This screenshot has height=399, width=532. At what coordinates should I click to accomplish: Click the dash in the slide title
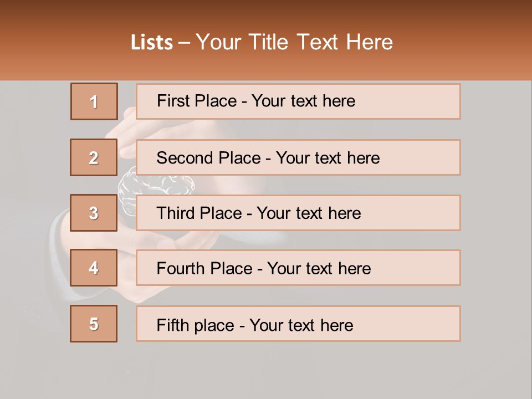pos(185,43)
